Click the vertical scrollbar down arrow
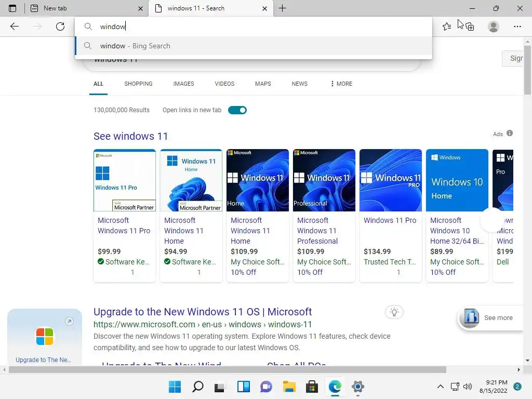 click(527, 361)
